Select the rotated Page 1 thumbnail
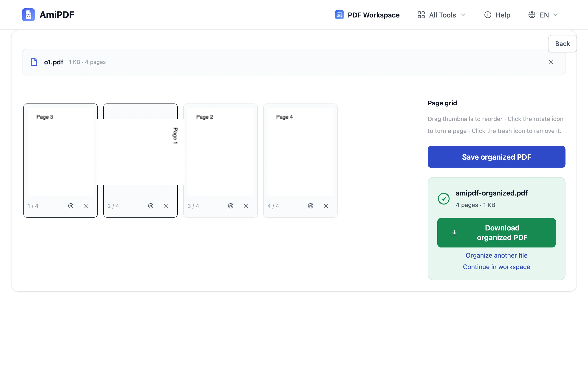Image resolution: width=588 pixels, height=368 pixels. (140, 151)
